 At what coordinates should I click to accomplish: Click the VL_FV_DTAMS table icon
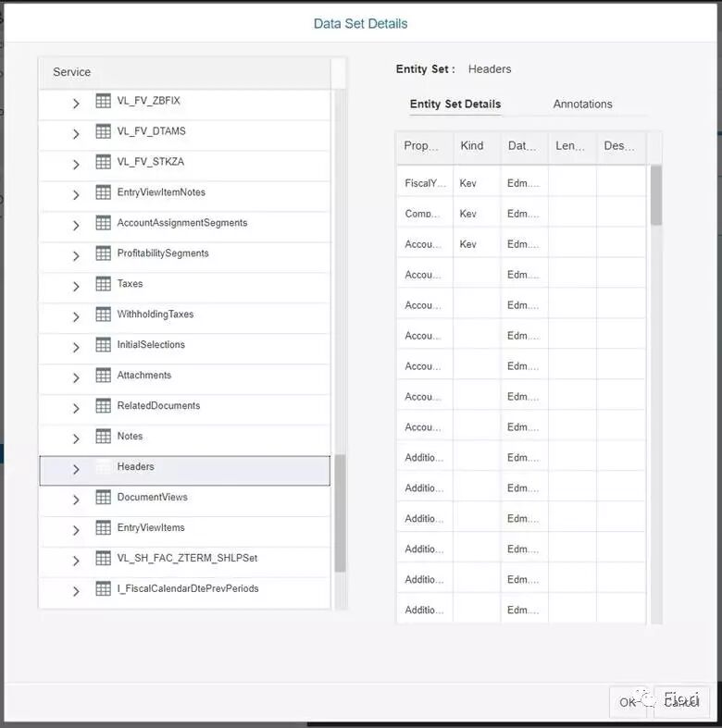(103, 131)
